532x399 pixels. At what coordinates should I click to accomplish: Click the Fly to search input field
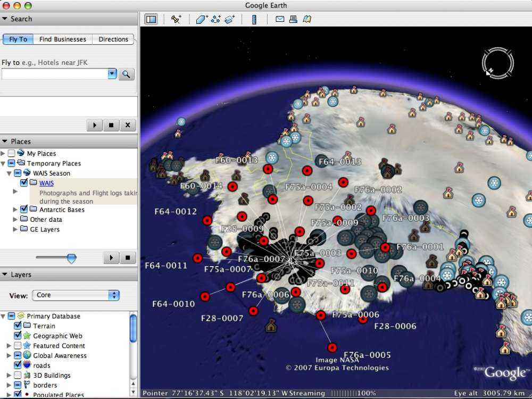coord(54,74)
